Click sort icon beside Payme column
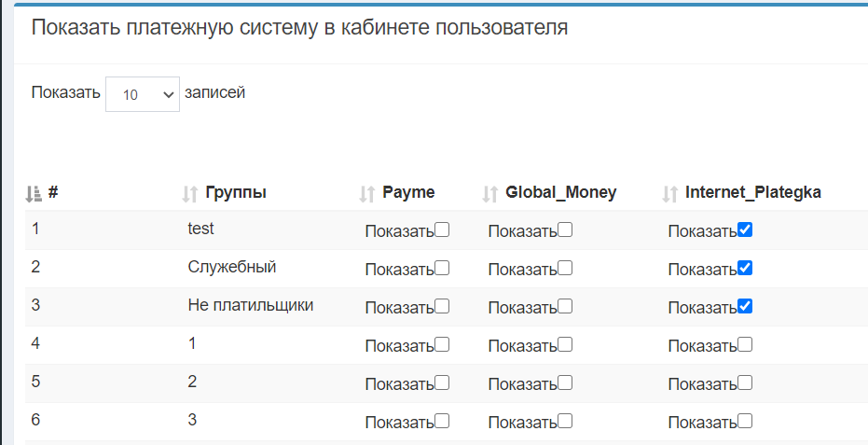 coord(367,193)
